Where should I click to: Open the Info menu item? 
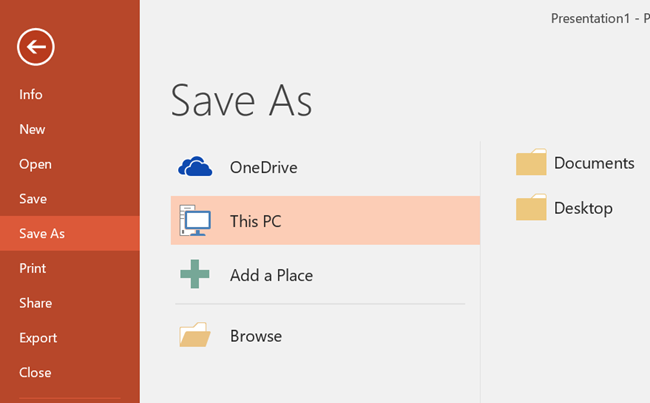(x=31, y=95)
